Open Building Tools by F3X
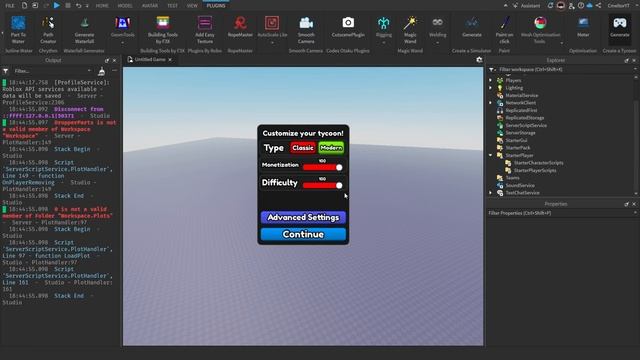 tap(162, 29)
